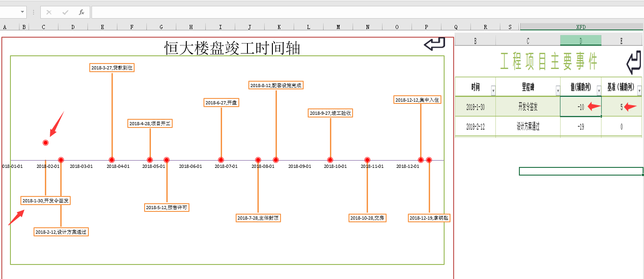Click the red marker above 预售许可 line
This screenshot has width=644, height=279.
click(x=167, y=160)
